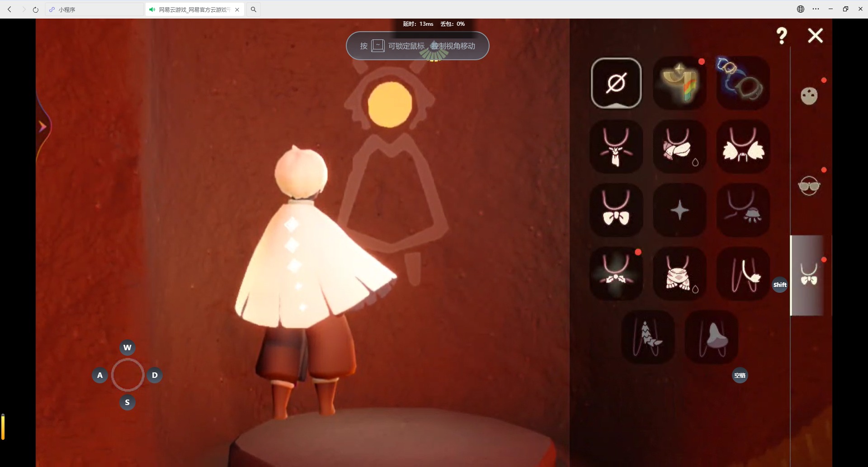Image resolution: width=868 pixels, height=467 pixels.
Task: Tap the D move-right key
Action: pos(155,375)
